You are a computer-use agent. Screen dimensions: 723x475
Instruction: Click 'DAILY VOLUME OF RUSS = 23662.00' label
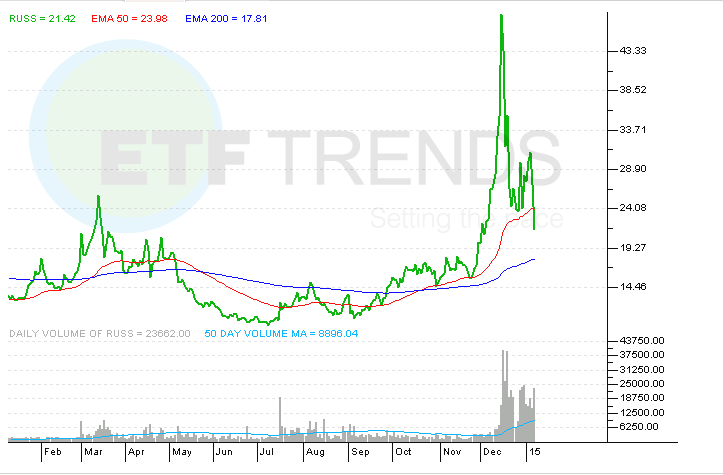[100, 333]
